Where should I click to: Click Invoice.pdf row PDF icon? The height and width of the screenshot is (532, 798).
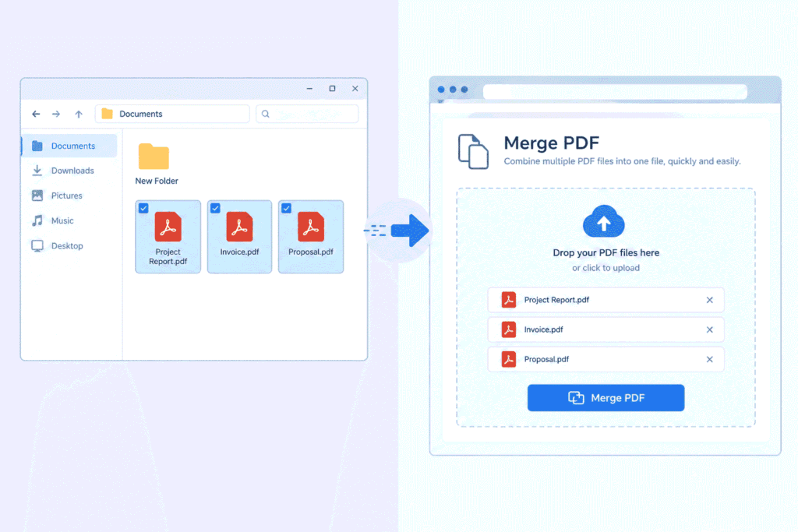pos(508,329)
